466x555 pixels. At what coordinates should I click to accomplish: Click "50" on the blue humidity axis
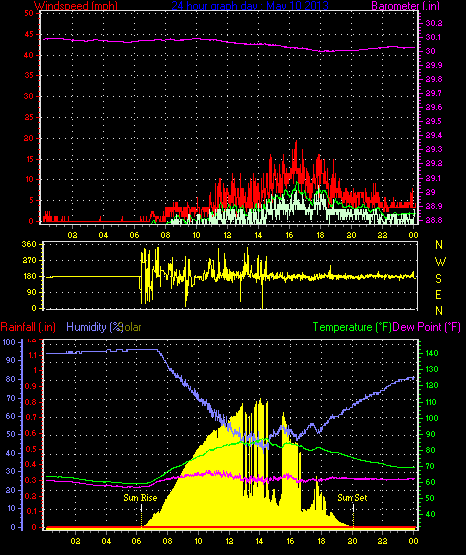[x=11, y=435]
